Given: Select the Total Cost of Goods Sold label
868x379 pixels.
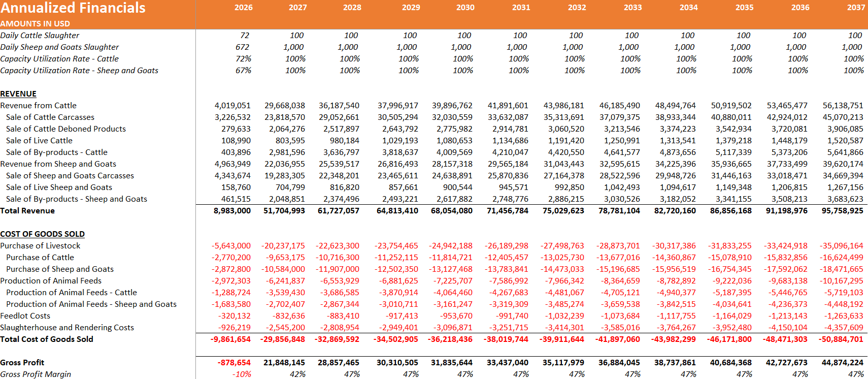Looking at the screenshot, I should (x=47, y=339).
